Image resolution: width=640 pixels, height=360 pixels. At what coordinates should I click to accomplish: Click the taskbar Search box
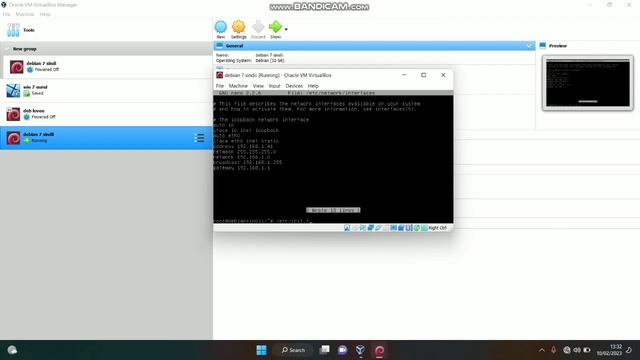click(293, 350)
